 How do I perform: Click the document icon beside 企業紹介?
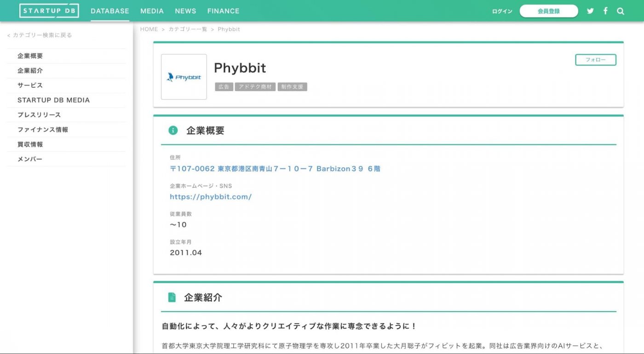[x=172, y=297]
